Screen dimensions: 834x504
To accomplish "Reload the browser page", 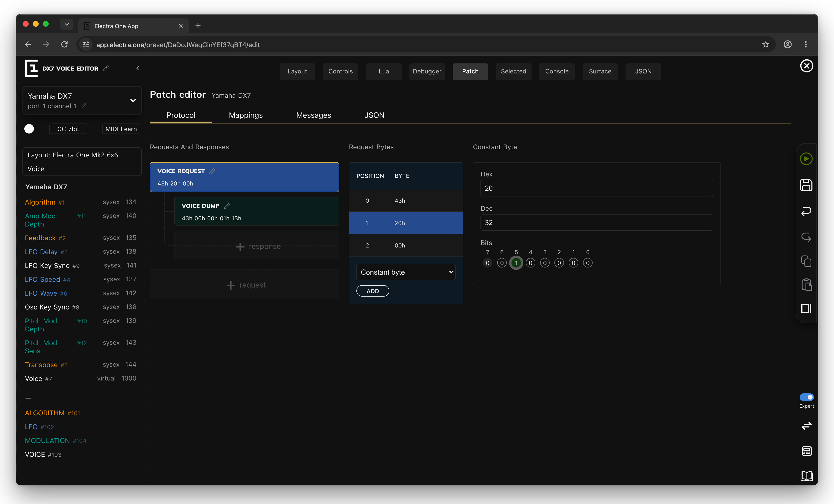I will pos(64,45).
